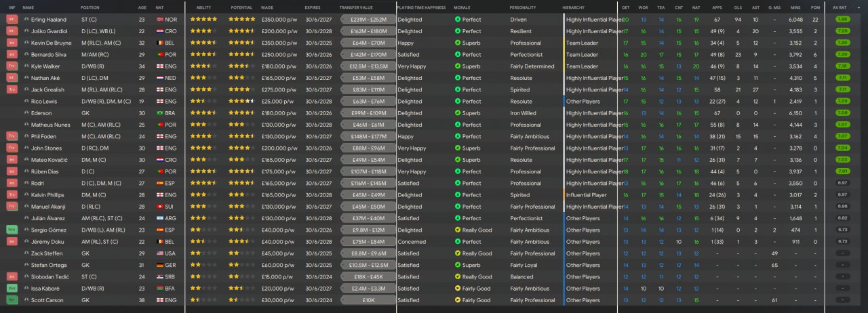
Task: Sort by the Expires column header
Action: [x=313, y=7]
